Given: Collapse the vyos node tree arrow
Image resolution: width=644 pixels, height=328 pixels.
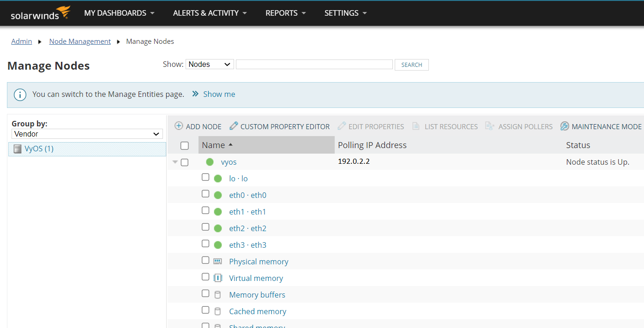Looking at the screenshot, I should [x=175, y=162].
